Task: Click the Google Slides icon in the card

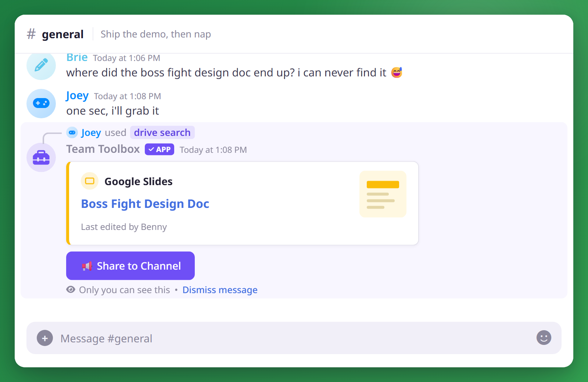Action: click(90, 181)
